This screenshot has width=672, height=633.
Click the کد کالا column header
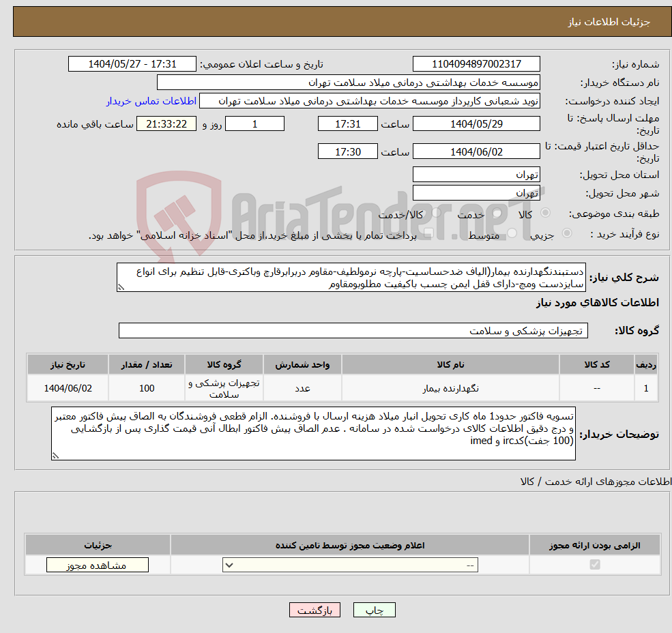click(597, 365)
